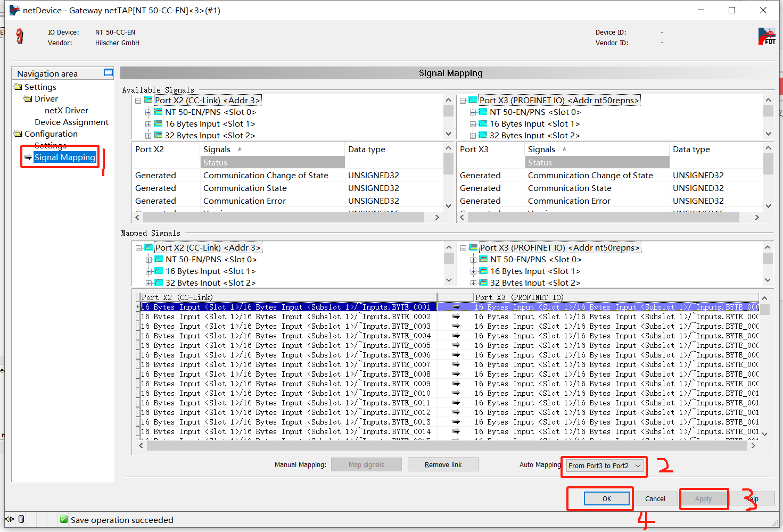Click the connection state icon in status bar
This screenshot has height=532, width=783.
(x=10, y=519)
